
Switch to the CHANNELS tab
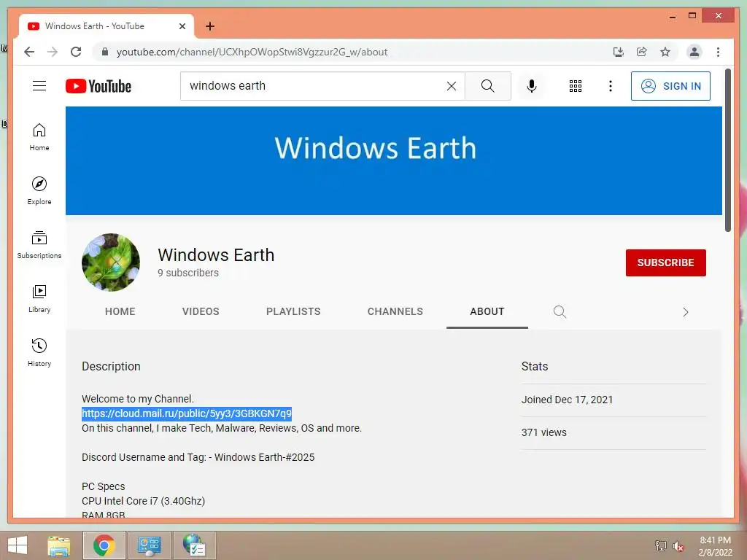coord(395,311)
